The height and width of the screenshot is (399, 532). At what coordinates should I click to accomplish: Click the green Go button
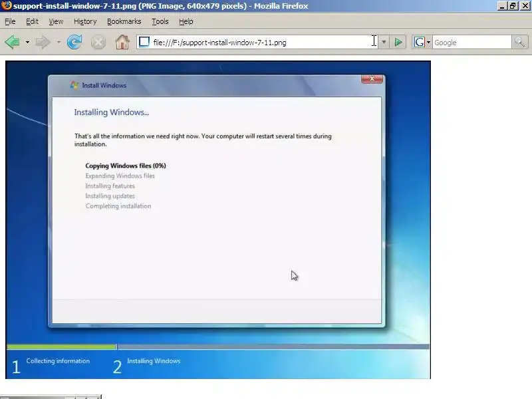[398, 43]
